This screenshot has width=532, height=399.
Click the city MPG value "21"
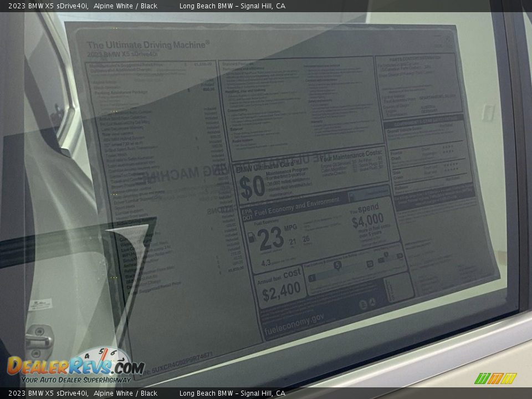point(293,242)
